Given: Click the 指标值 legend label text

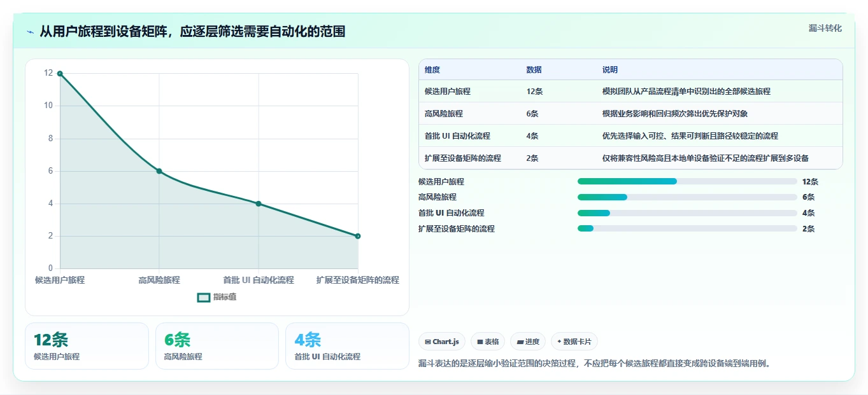Looking at the screenshot, I should click(225, 297).
